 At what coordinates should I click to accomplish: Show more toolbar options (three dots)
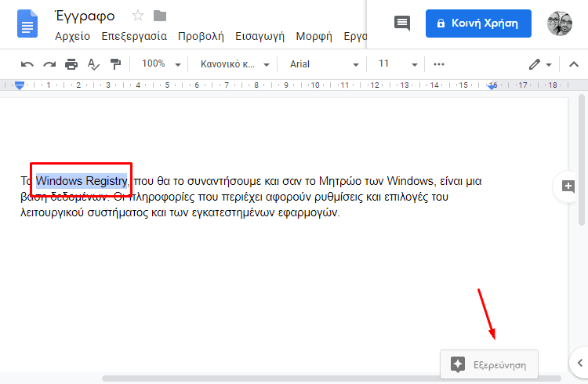point(439,64)
